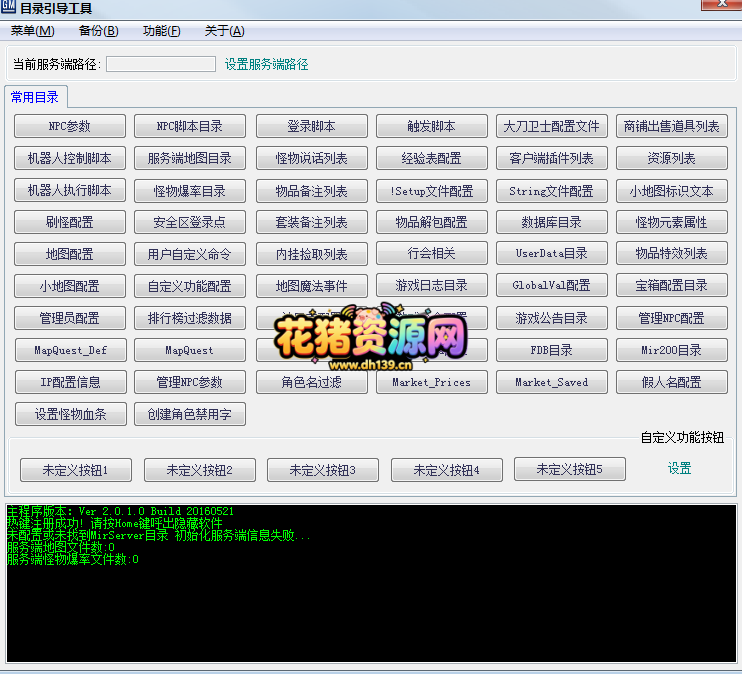Open 用户自定义命令
Screen dimensions: 742x674
pyautogui.click(x=190, y=254)
